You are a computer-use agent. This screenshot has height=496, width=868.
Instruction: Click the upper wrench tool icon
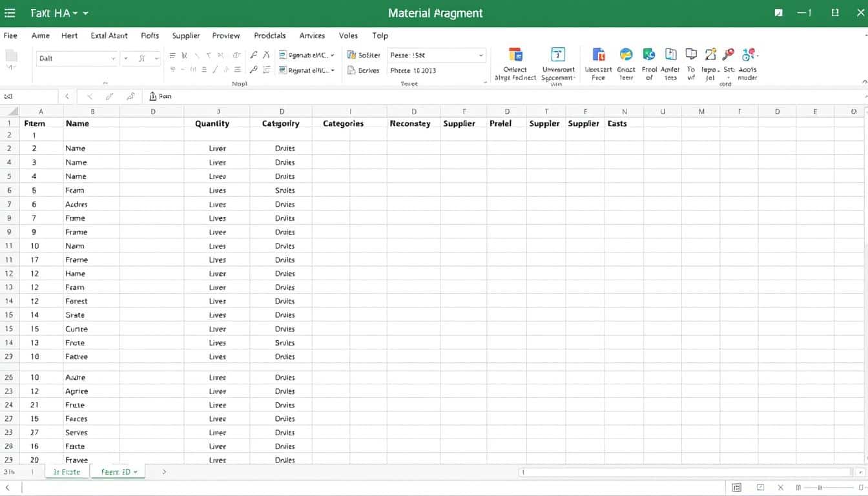(254, 55)
